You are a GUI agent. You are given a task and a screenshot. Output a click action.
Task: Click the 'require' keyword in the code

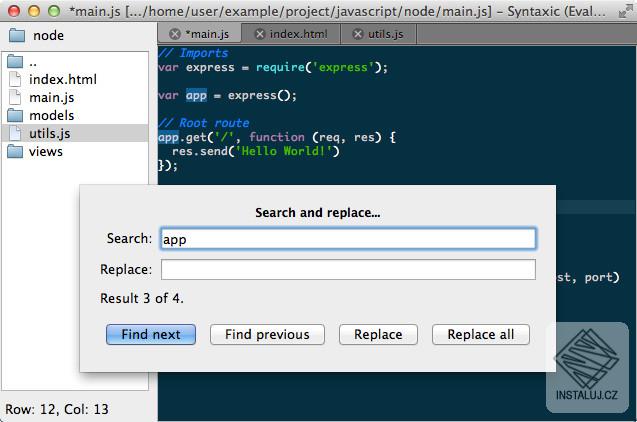click(280, 67)
